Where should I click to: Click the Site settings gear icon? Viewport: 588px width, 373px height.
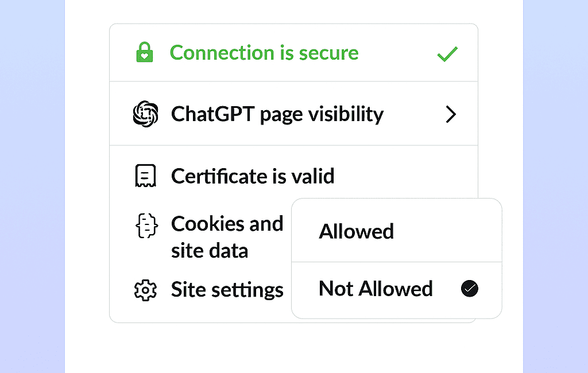tap(145, 290)
